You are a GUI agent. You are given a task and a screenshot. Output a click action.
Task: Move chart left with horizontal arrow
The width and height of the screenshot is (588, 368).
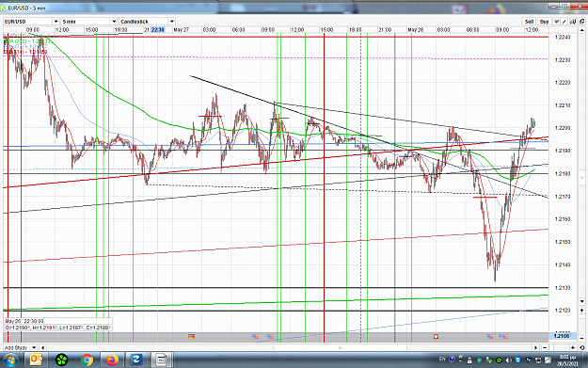point(42,347)
